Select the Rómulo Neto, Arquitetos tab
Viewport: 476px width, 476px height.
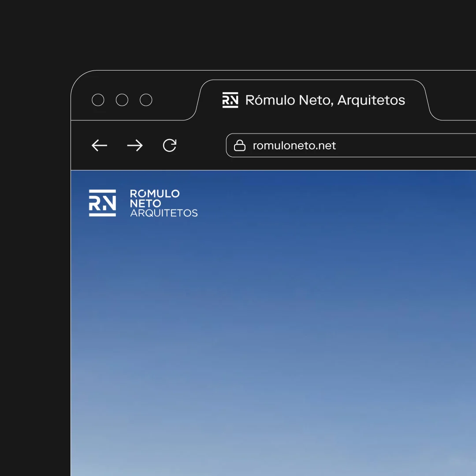coord(325,100)
